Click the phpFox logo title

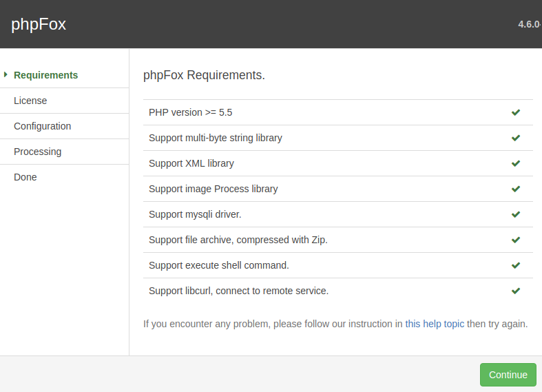(x=39, y=24)
